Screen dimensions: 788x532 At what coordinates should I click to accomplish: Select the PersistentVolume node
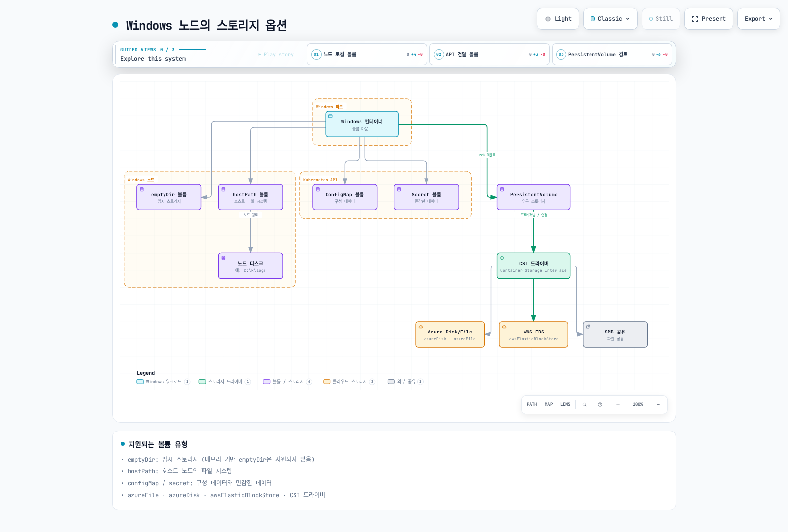534,197
